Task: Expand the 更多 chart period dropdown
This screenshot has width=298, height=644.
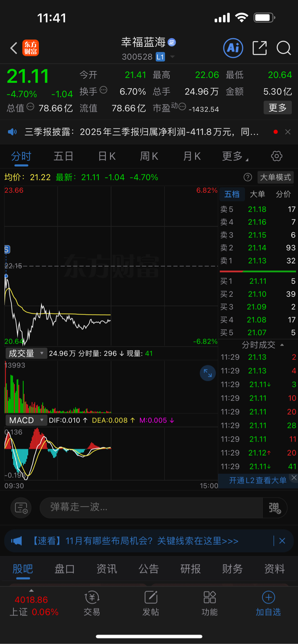Action: [x=235, y=156]
